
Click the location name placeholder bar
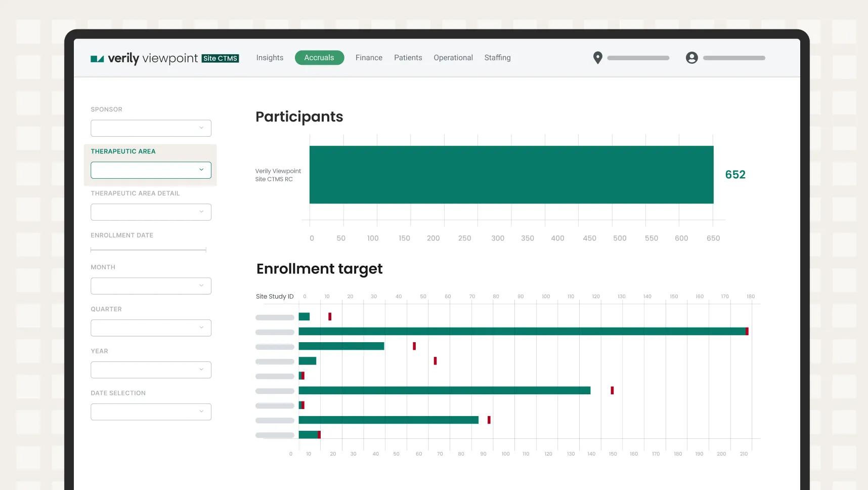pos(638,58)
